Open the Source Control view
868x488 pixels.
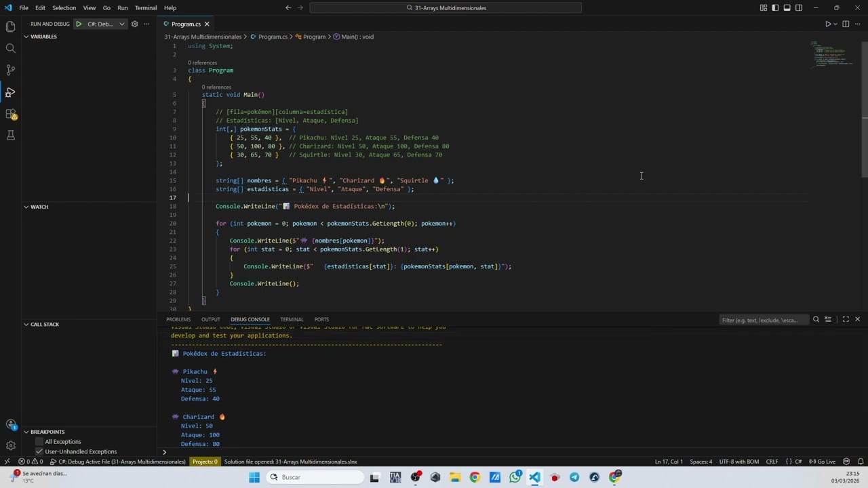[x=10, y=70]
